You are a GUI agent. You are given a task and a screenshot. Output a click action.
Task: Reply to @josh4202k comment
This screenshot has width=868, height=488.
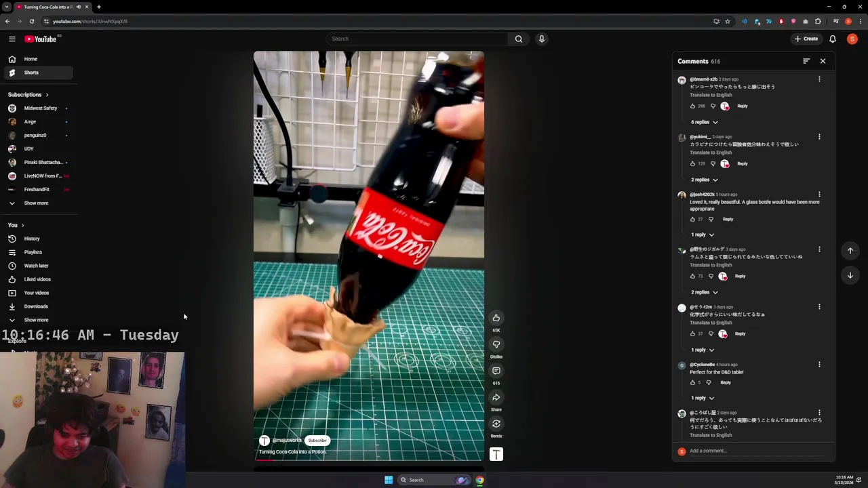[x=728, y=219]
